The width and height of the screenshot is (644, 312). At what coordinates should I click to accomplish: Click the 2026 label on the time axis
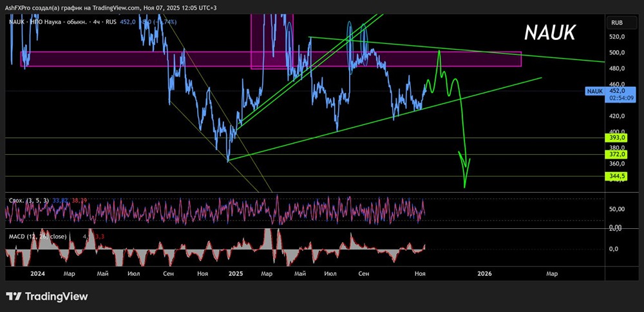[x=485, y=273]
